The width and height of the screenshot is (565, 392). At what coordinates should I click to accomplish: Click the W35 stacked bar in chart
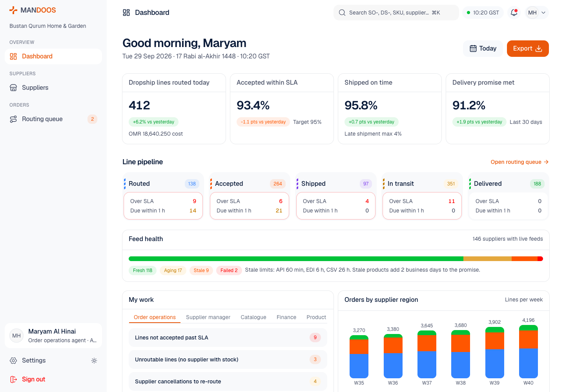click(x=359, y=357)
